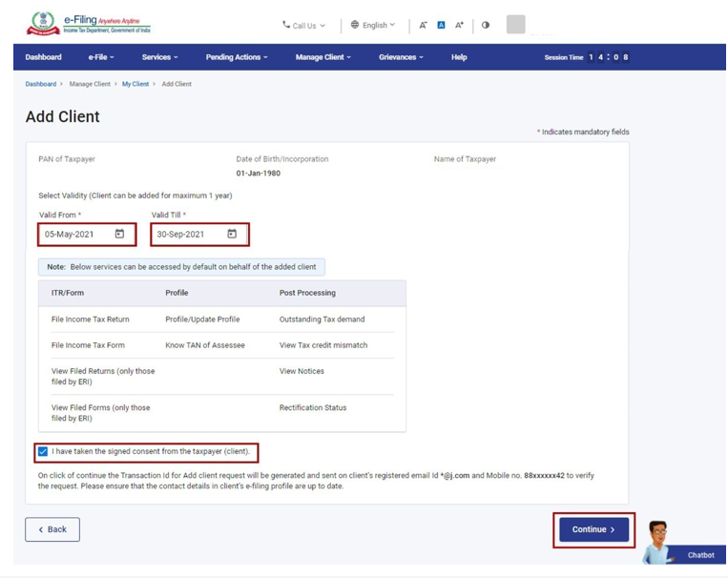Open the Valid From calendar picker

pyautogui.click(x=119, y=234)
